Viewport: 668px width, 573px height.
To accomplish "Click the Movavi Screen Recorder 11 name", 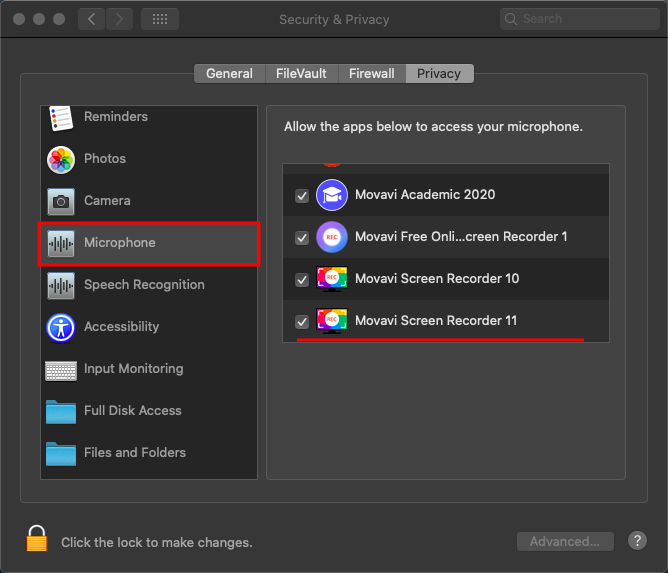I will [x=436, y=320].
